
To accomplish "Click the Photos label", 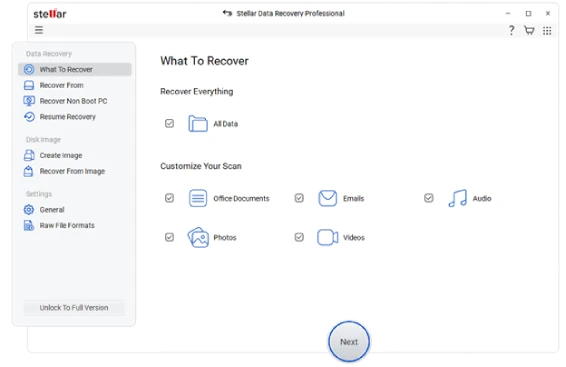I will [225, 237].
